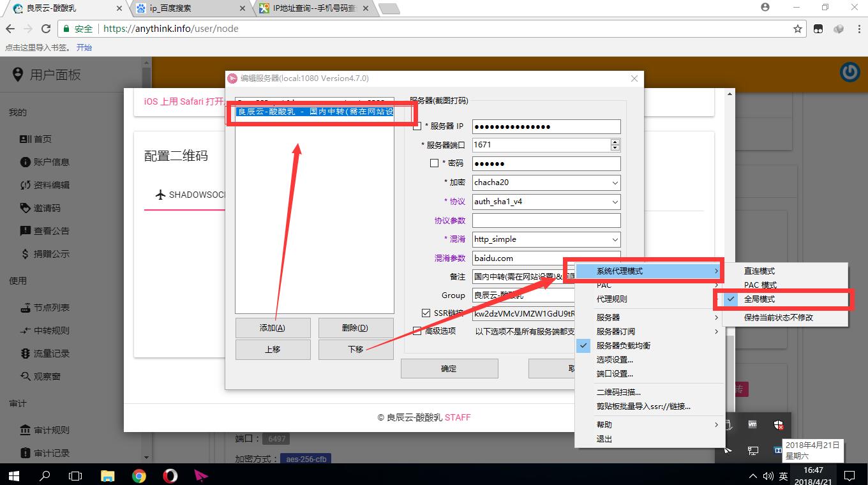
Task: Bookmark this page with the star icon
Action: click(797, 29)
